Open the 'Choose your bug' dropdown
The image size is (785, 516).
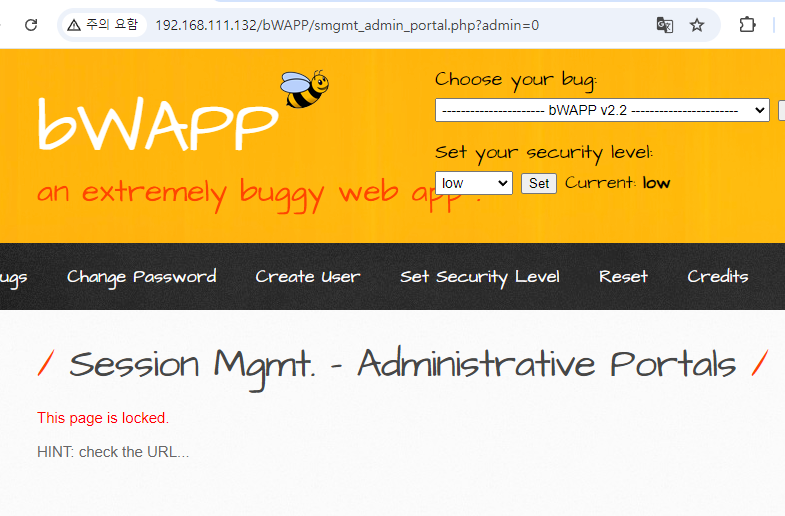tap(602, 110)
